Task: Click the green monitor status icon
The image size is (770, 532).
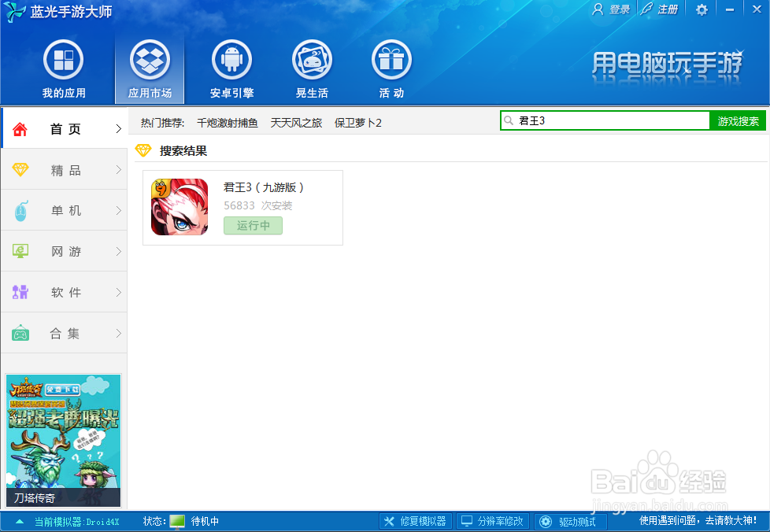Action: click(x=177, y=521)
